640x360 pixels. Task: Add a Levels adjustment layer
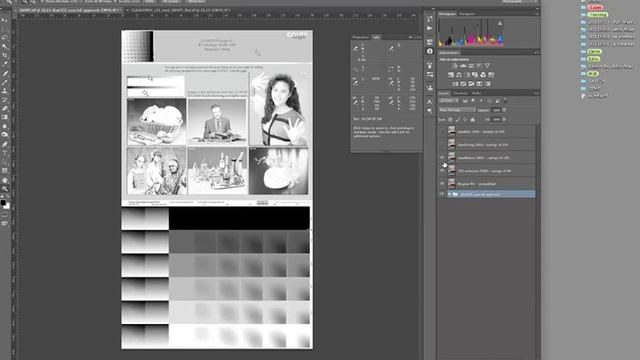pyautogui.click(x=463, y=66)
